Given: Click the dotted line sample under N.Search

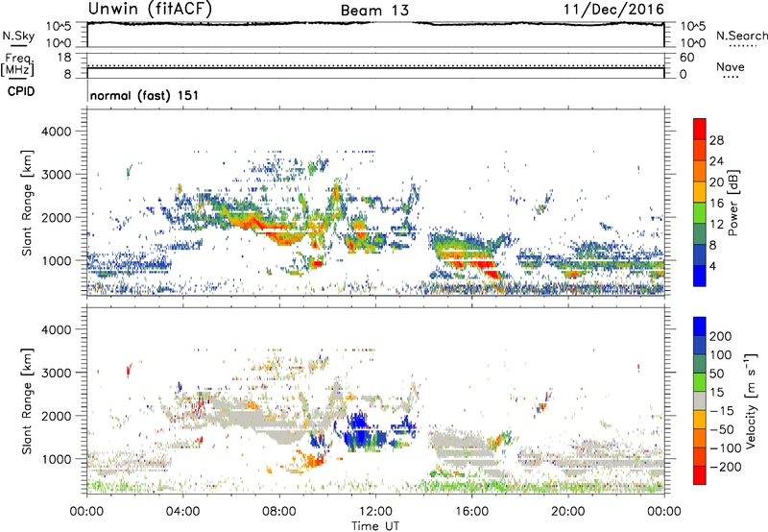Looking at the screenshot, I should tap(742, 46).
